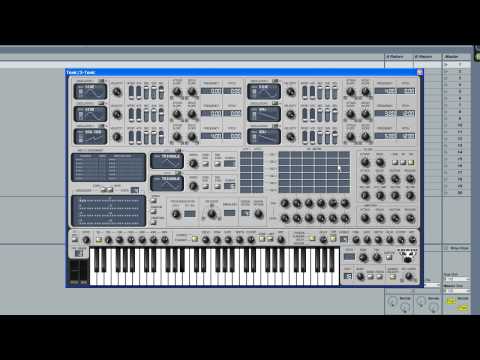Open oscillator 6 waveform selector at bottom right
The width and height of the screenshot is (480, 360).
tap(264, 137)
